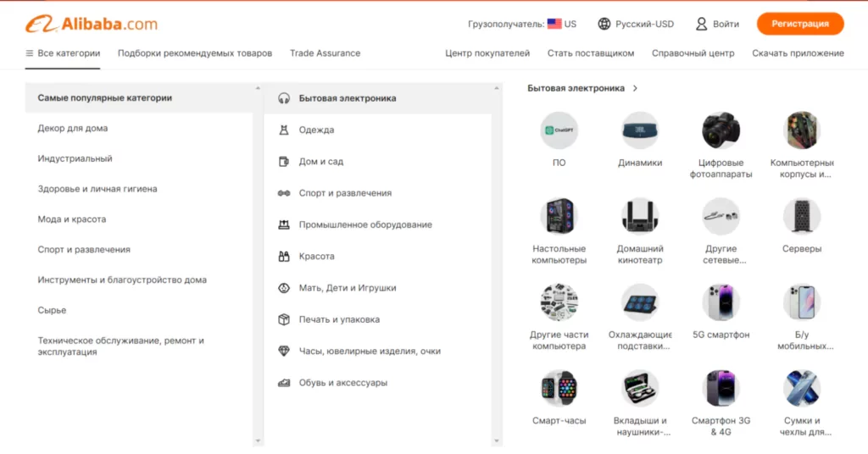Open the Смарт-часы thumbnail
868x454 pixels.
click(x=559, y=388)
